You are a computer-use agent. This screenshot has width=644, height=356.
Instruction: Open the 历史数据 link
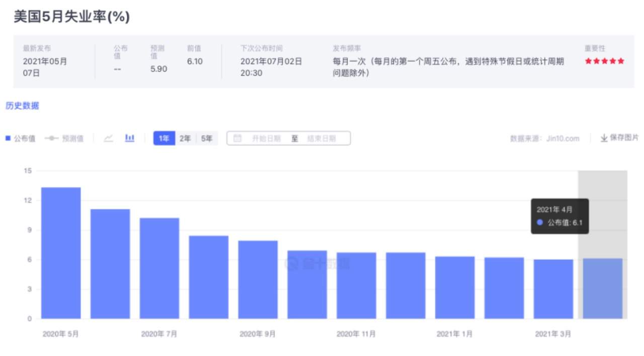pyautogui.click(x=22, y=106)
